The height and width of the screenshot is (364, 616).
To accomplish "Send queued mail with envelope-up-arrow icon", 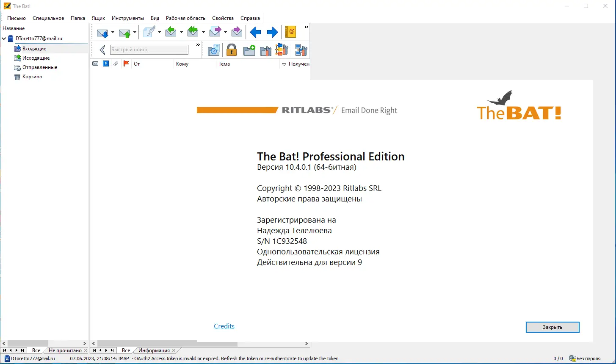I will point(124,32).
